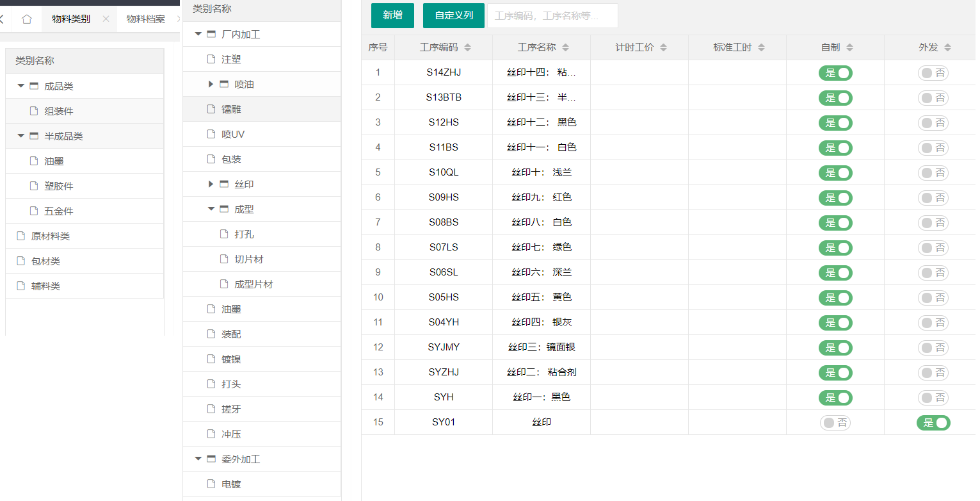Click folder icon next to 厂内加工

click(x=211, y=35)
